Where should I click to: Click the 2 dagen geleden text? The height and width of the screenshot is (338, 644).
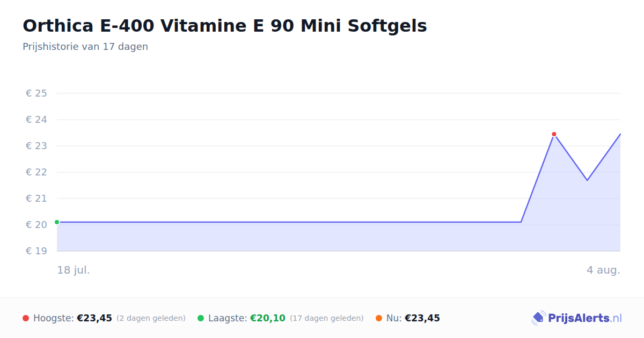tap(151, 319)
